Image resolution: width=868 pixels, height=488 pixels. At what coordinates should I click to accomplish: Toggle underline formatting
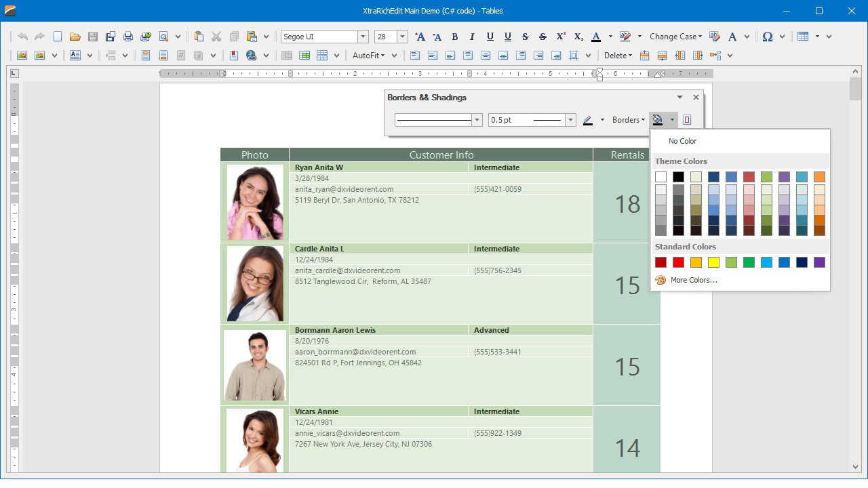click(490, 37)
